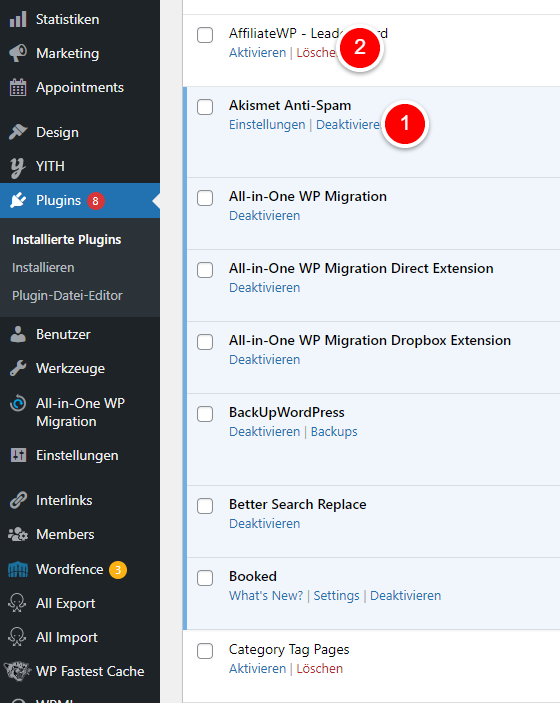This screenshot has width=560, height=703.
Task: Check the Category Tag Pages checkbox
Action: 205,651
